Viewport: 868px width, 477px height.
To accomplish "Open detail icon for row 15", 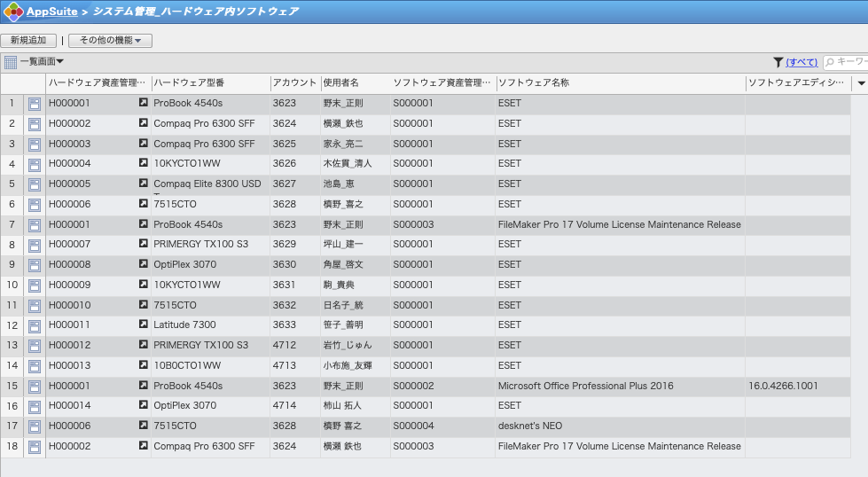I will (35, 387).
